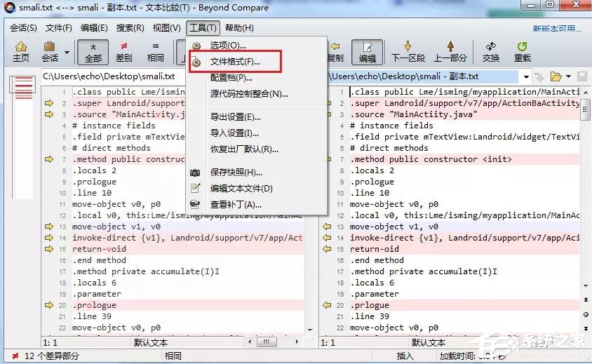The height and width of the screenshot is (364, 592).
Task: Click right pane line '.source "MainActiity.java"'
Action: point(413,114)
